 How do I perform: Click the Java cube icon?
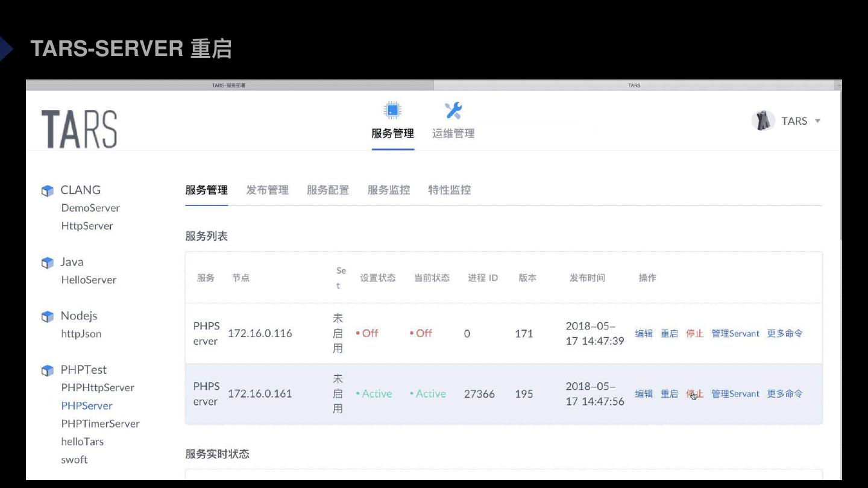(x=48, y=263)
